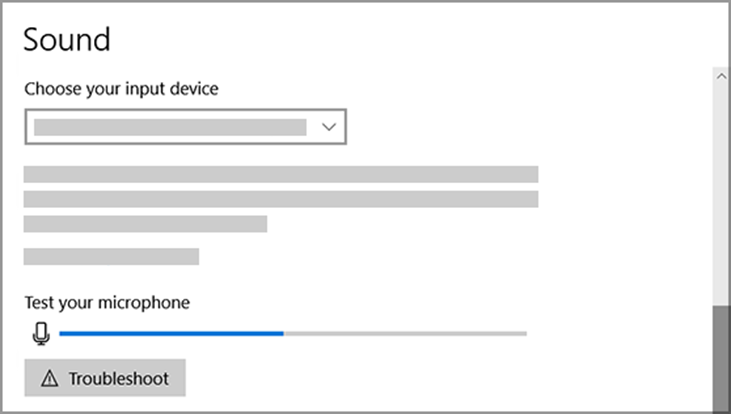The image size is (731, 414).
Task: Click the microphone icon under Test your microphone
Action: click(41, 333)
